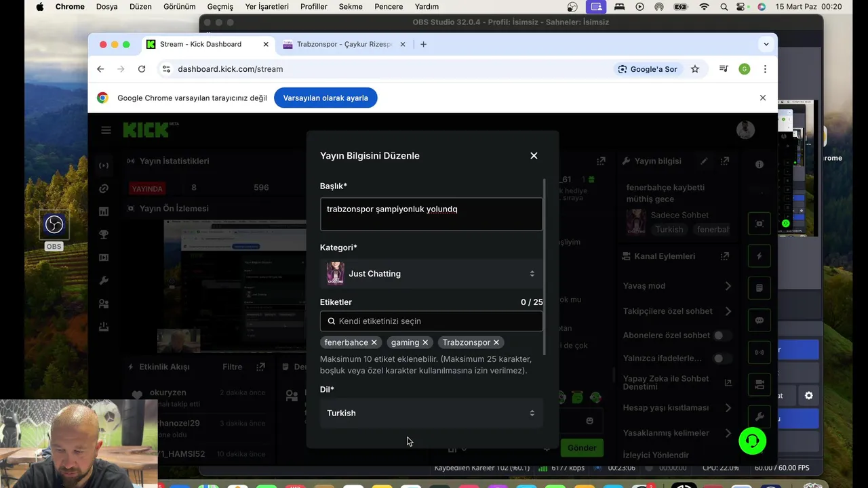Pop out the Yayın bilgisi panel
The height and width of the screenshot is (488, 868).
pos(725,161)
